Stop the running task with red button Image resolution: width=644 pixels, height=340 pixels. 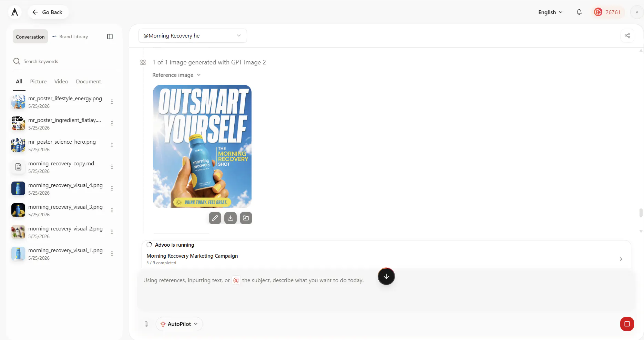tap(627, 324)
